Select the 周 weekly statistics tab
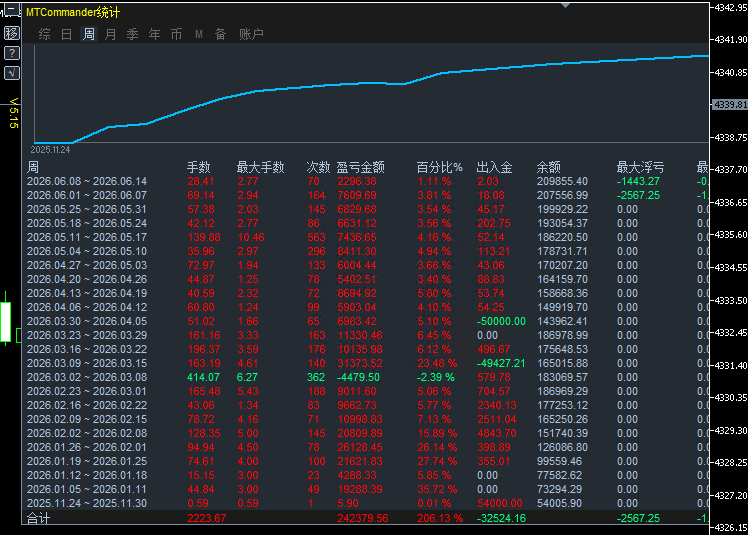Screen dimensions: 748x535 (89, 34)
